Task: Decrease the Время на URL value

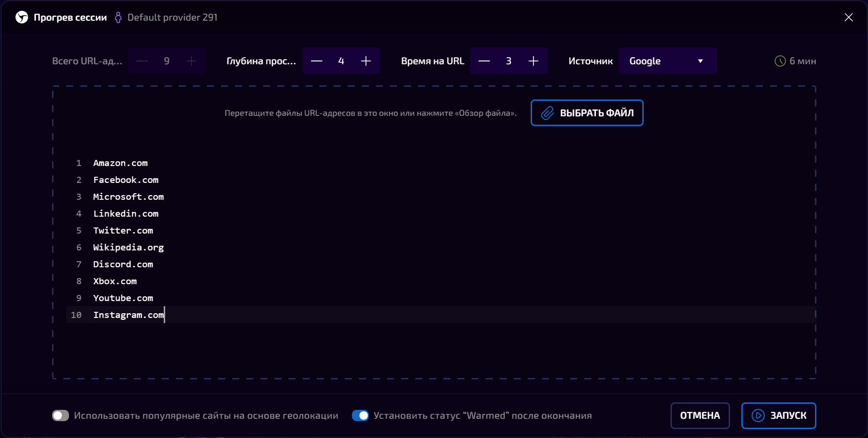Action: [x=484, y=61]
